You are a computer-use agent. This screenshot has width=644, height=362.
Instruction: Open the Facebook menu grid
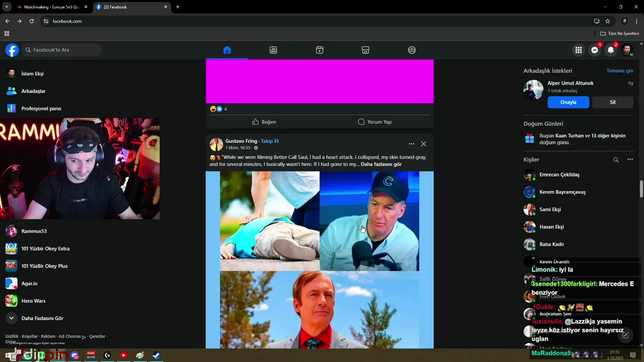tap(579, 50)
